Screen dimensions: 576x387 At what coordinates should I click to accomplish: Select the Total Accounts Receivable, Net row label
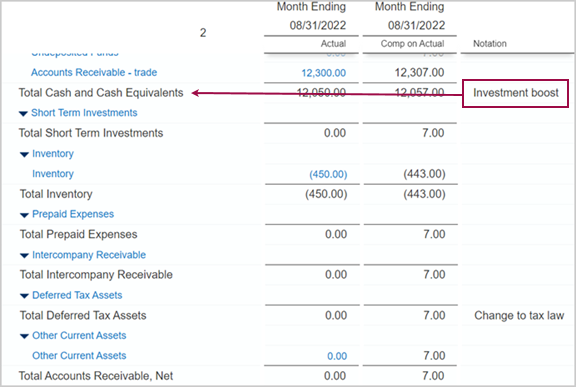tap(96, 376)
